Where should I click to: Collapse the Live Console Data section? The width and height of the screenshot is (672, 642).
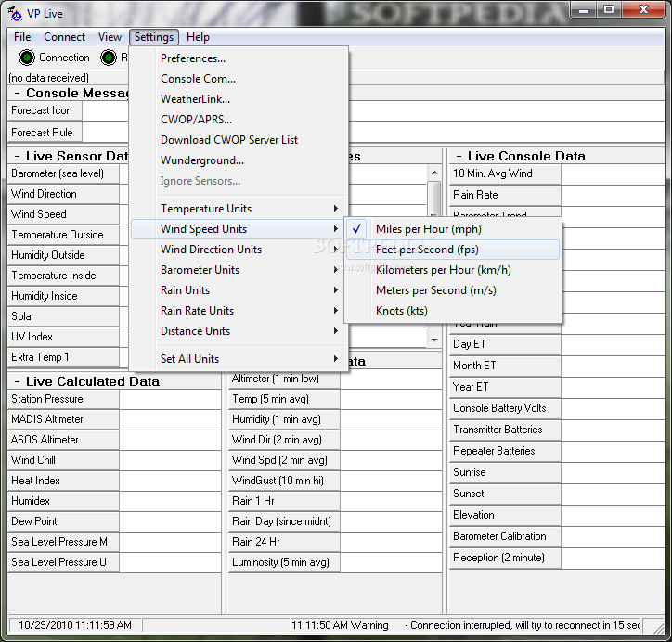(x=459, y=156)
